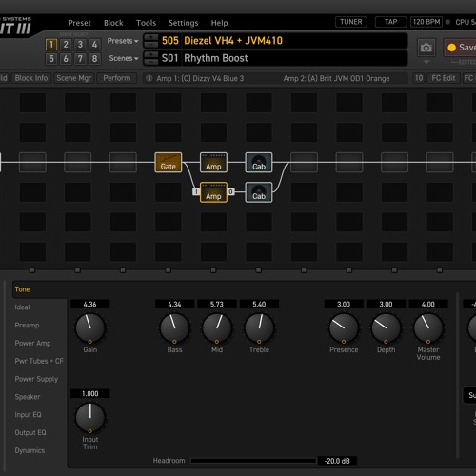Activate scene 5 button
Viewport: 476px width, 476px height.
coord(51,59)
